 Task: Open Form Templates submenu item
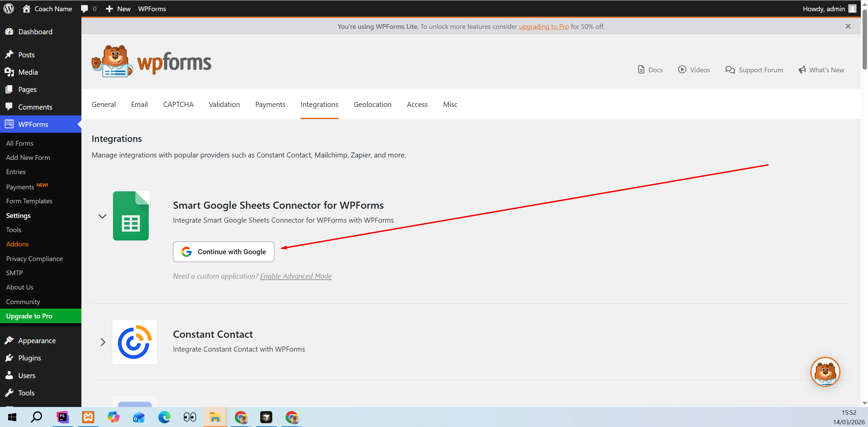pos(29,201)
